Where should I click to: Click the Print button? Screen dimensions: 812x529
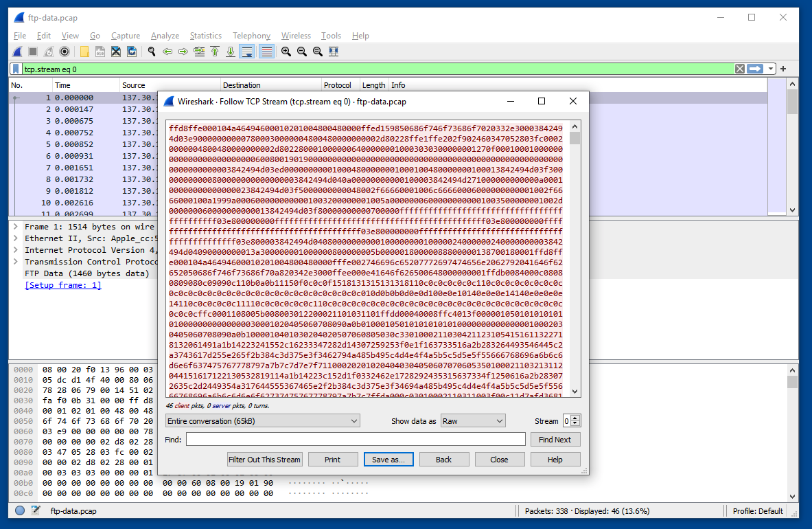click(332, 460)
